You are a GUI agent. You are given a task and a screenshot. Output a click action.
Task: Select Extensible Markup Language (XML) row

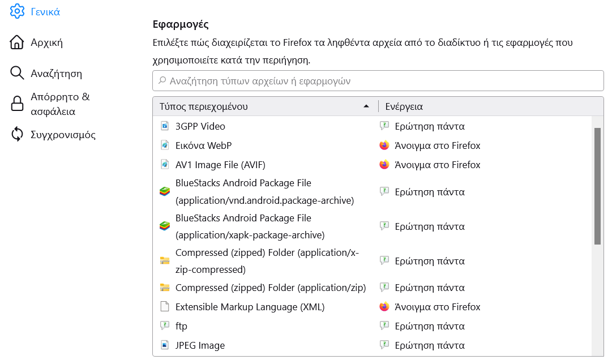pos(373,307)
